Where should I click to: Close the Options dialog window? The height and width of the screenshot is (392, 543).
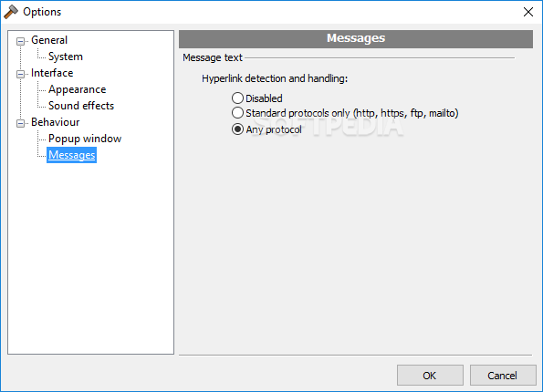(x=528, y=12)
